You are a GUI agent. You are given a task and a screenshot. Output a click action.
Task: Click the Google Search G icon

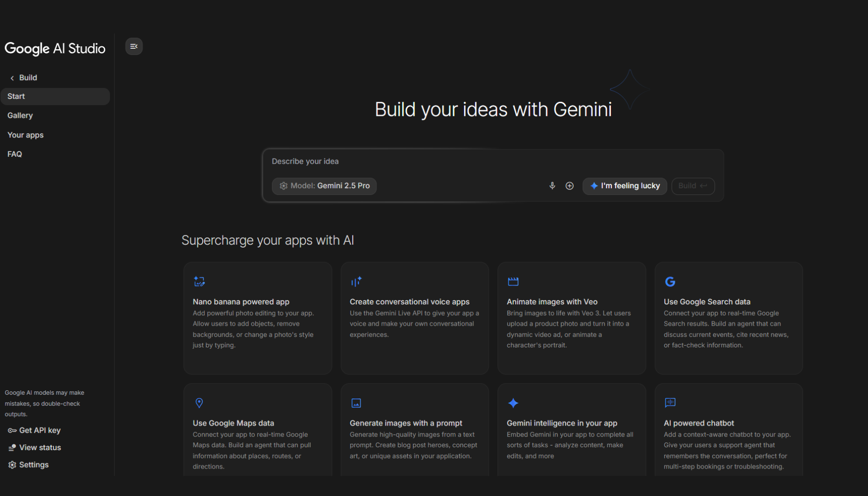click(x=670, y=281)
